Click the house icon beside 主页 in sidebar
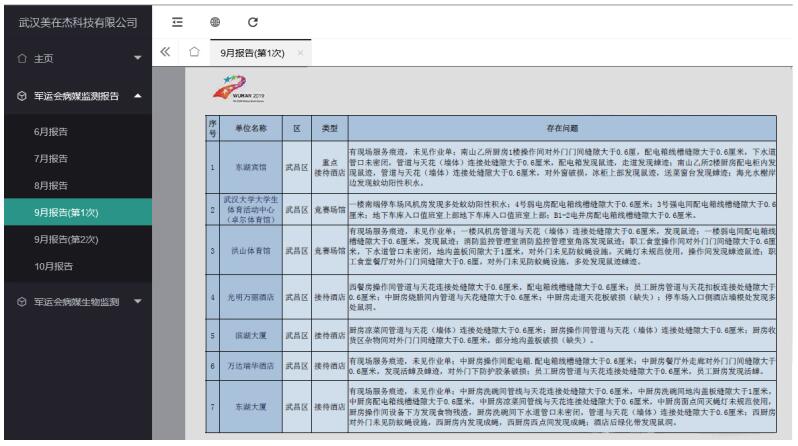 [10, 58]
